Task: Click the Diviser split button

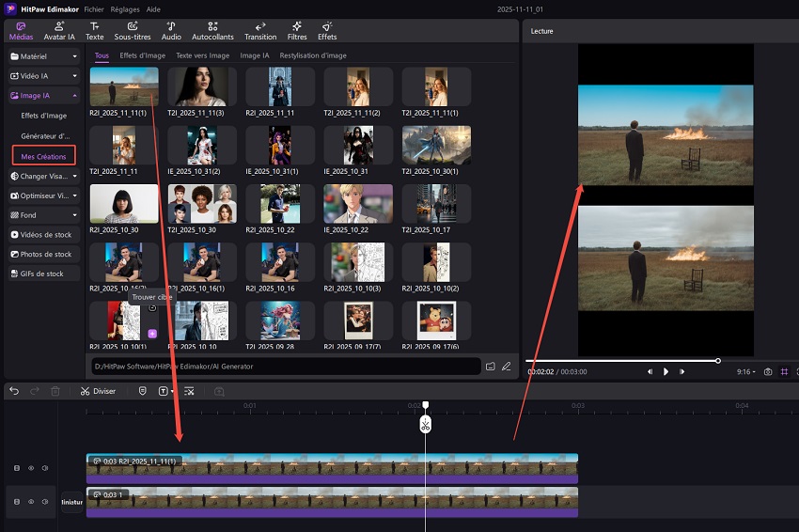Action: click(x=98, y=391)
